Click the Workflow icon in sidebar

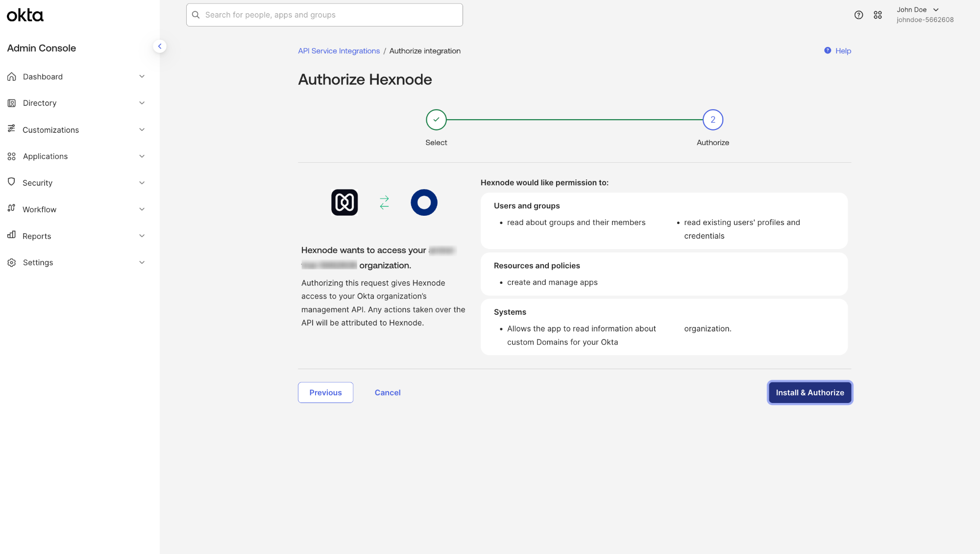click(11, 208)
